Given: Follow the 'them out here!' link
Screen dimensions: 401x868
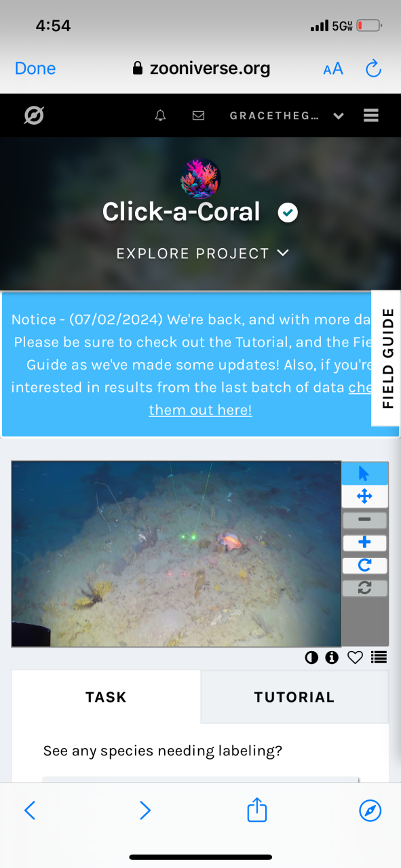Looking at the screenshot, I should (x=200, y=410).
